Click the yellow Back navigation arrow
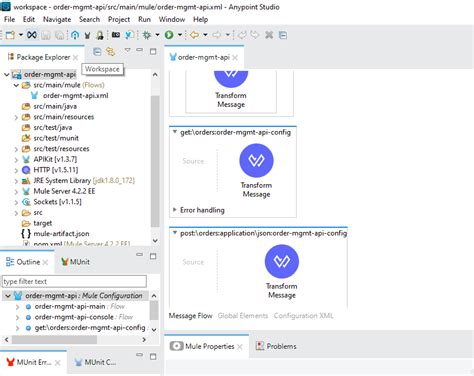474x376 pixels. (x=194, y=35)
